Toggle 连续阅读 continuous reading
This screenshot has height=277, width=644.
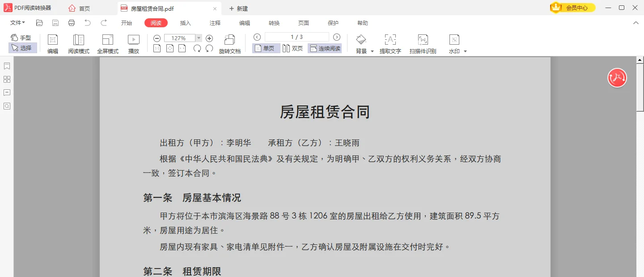pyautogui.click(x=325, y=48)
